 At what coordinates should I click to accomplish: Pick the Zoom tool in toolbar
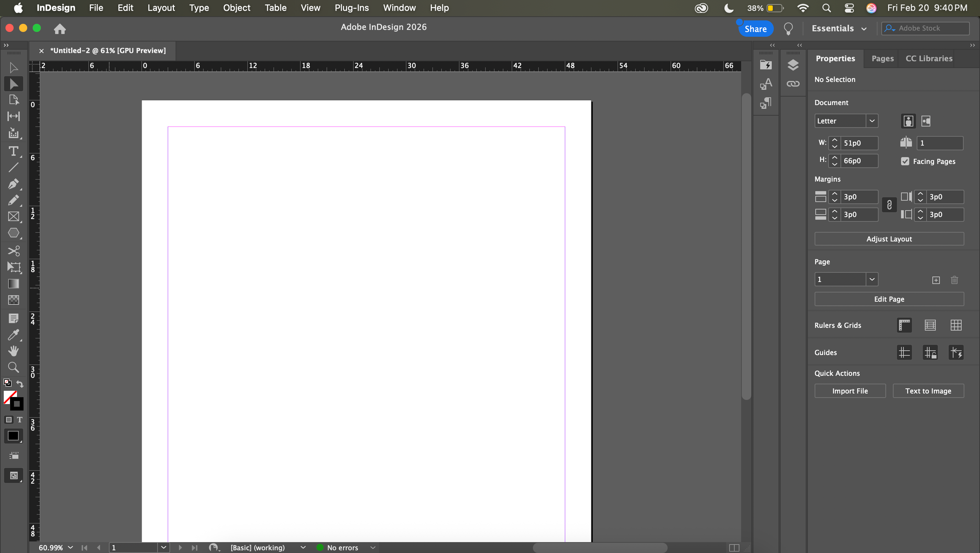coord(13,367)
